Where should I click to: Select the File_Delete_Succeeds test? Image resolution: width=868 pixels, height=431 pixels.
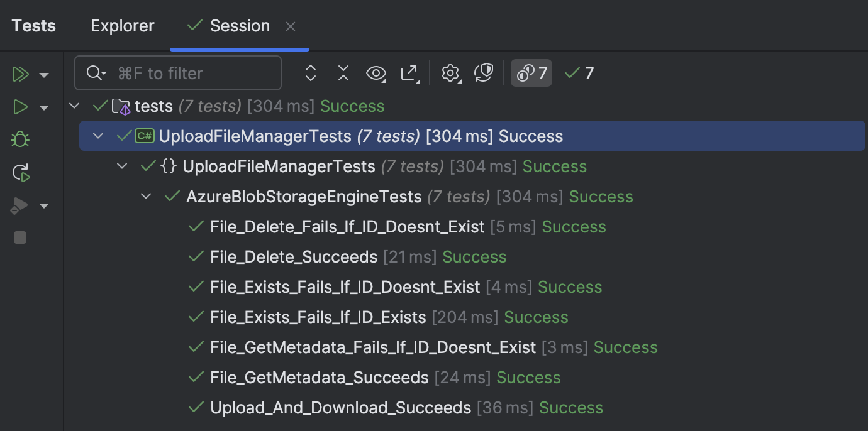pyautogui.click(x=294, y=256)
